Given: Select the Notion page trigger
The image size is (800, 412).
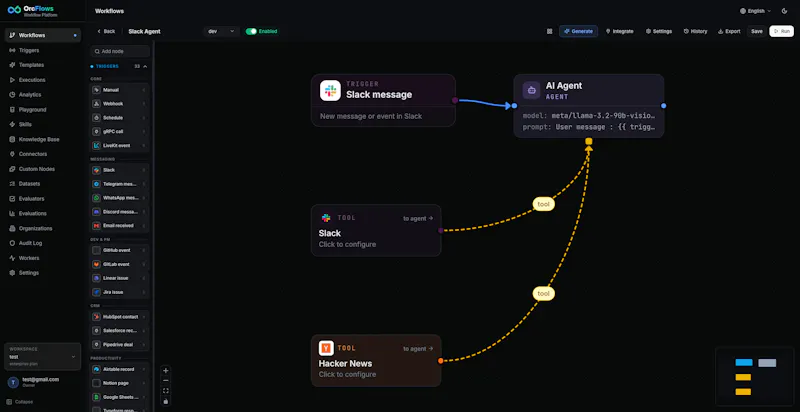Looking at the screenshot, I should pos(120,383).
